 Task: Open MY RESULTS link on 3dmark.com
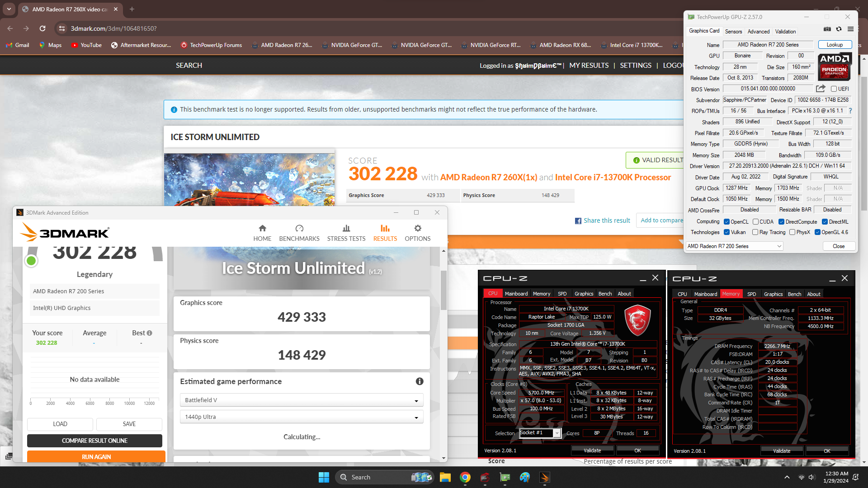tap(589, 66)
